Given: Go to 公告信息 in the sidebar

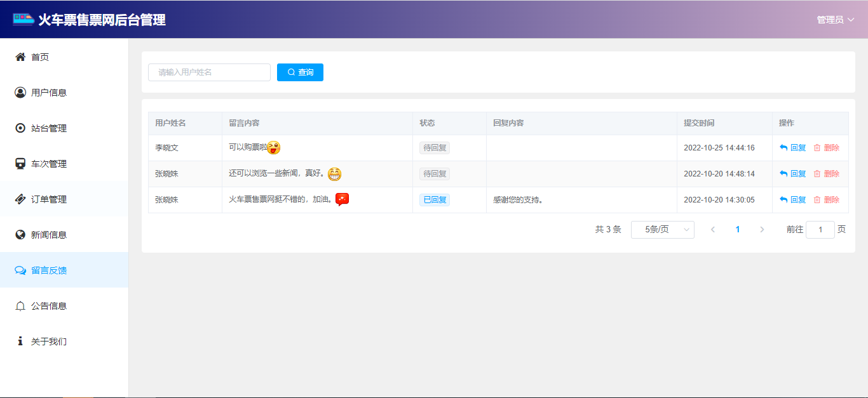Looking at the screenshot, I should [x=64, y=306].
